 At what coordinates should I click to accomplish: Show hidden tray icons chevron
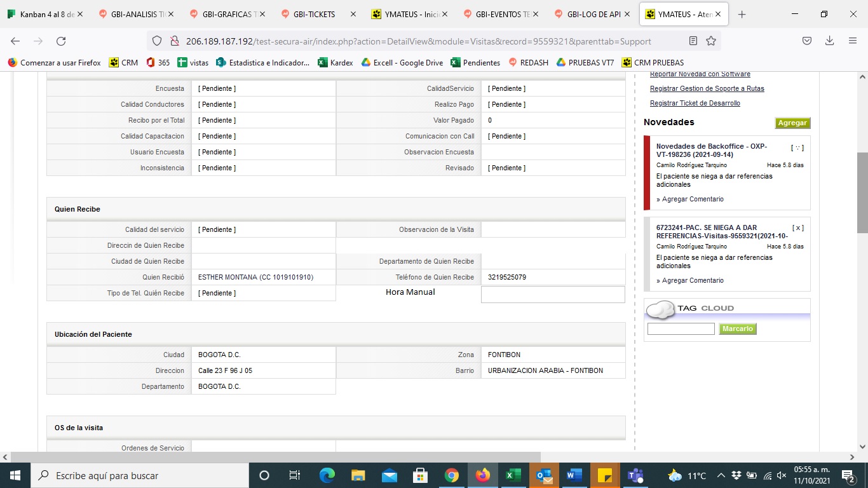721,475
